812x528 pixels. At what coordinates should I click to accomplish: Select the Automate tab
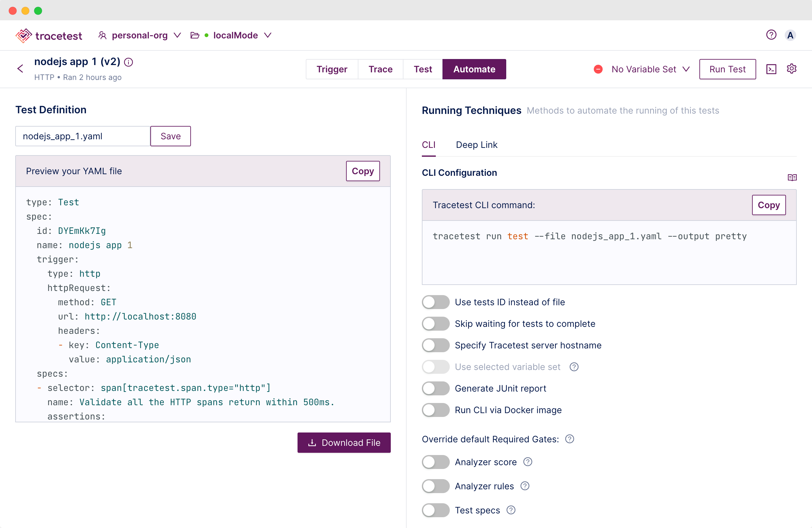(474, 69)
